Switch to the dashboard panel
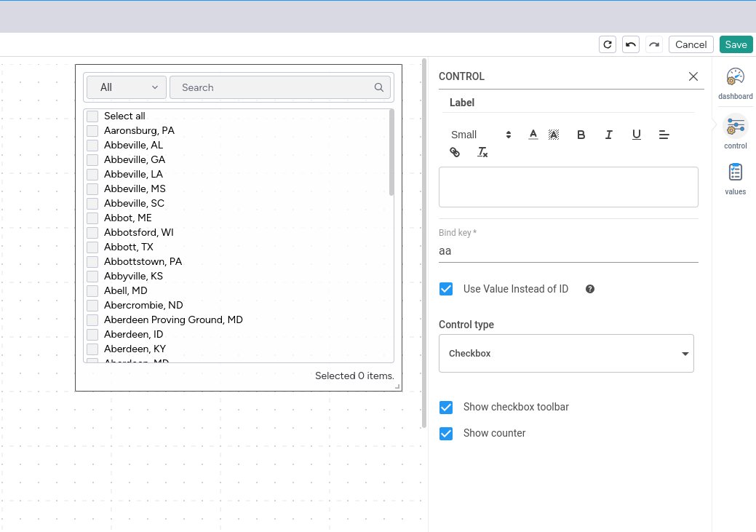756x532 pixels. tap(735, 82)
